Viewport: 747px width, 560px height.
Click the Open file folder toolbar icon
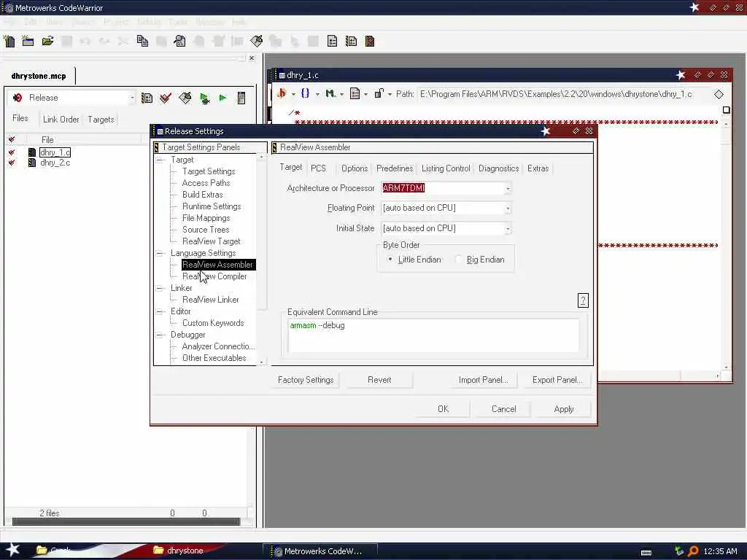tap(47, 42)
